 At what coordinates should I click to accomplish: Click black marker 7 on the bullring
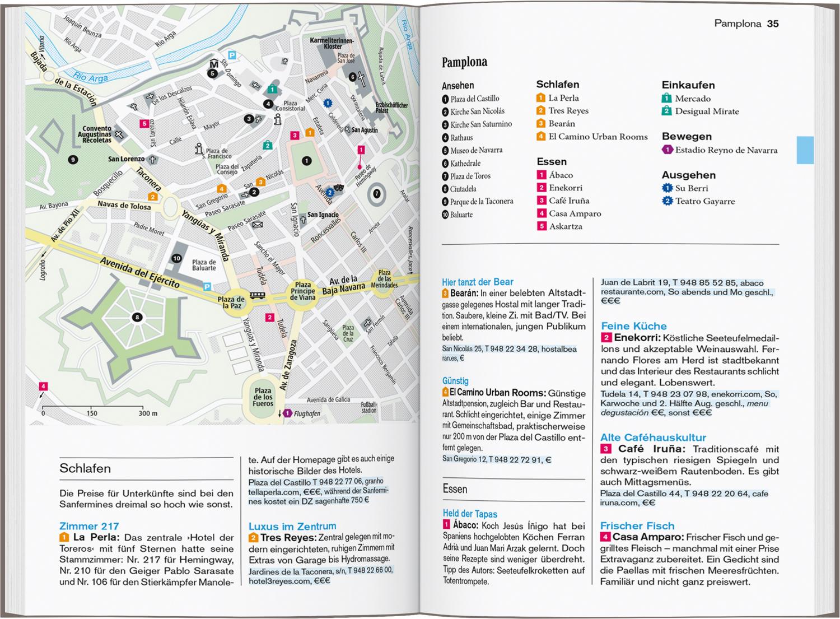click(377, 194)
